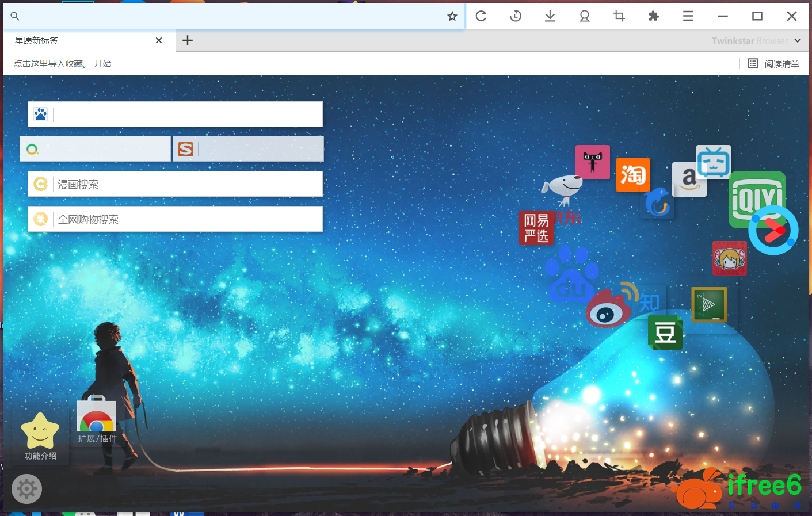This screenshot has height=516, width=812.
Task: Bookmark page with the star icon
Action: pos(452,16)
